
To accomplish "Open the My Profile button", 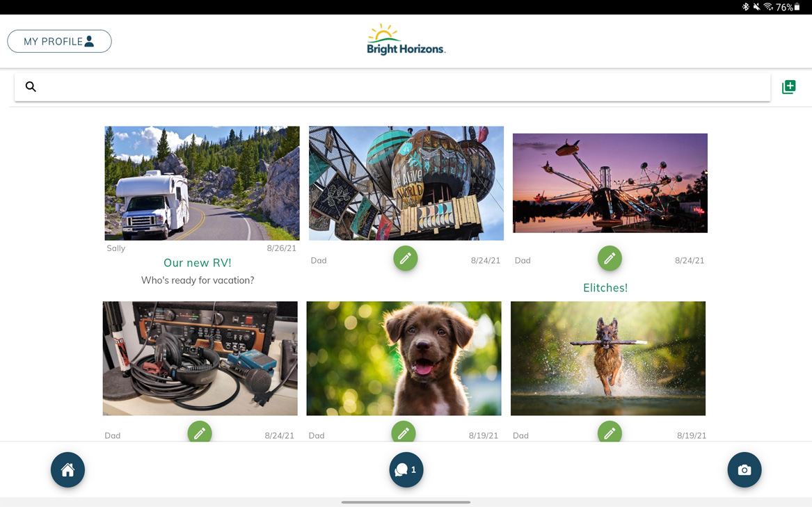I will pos(60,42).
